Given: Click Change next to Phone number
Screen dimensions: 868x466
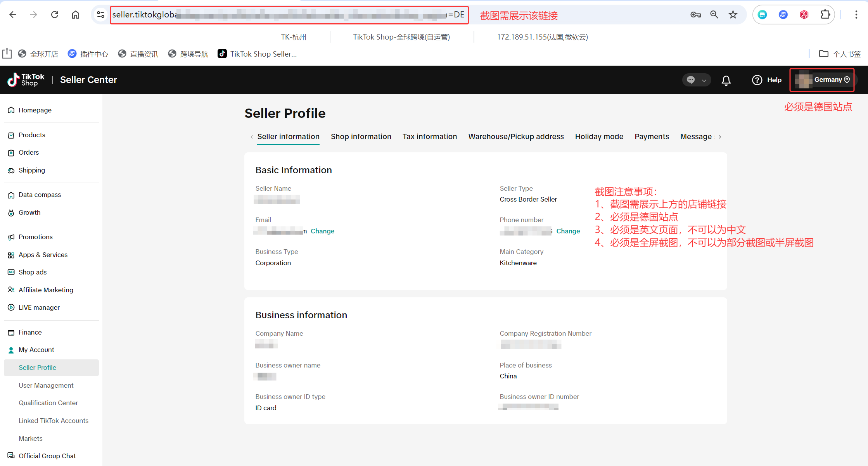Looking at the screenshot, I should click(568, 231).
